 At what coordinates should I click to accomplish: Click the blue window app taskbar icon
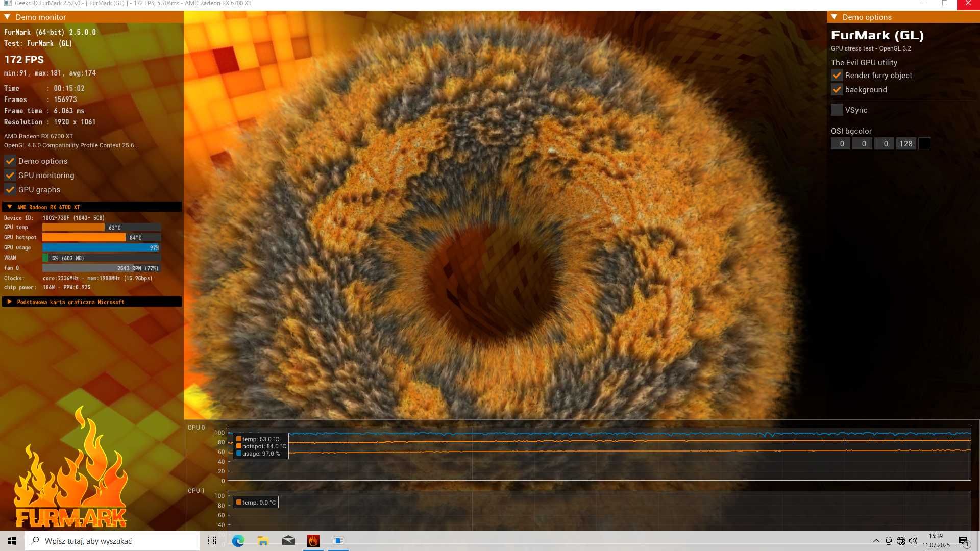coord(338,541)
